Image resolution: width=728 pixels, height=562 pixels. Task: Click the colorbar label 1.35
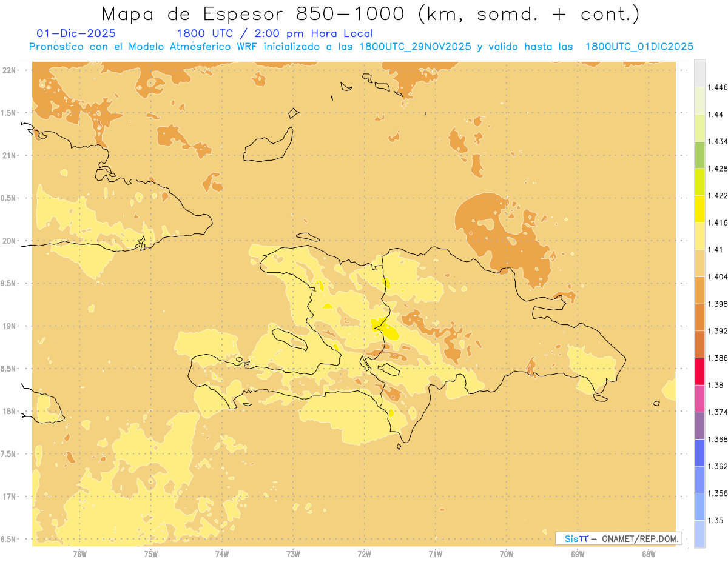pyautogui.click(x=716, y=520)
